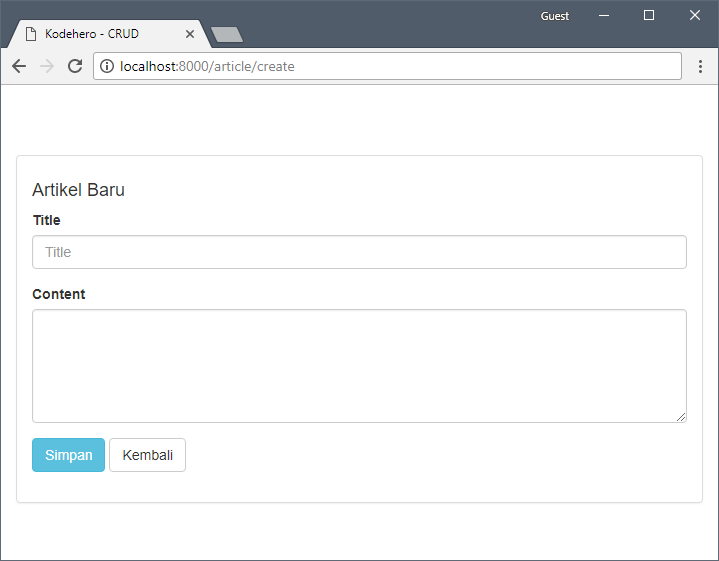Click the Artikel Baru heading

click(78, 190)
